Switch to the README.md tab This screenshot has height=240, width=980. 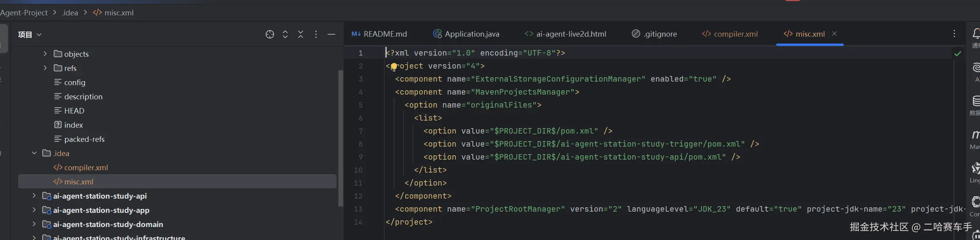click(x=380, y=34)
